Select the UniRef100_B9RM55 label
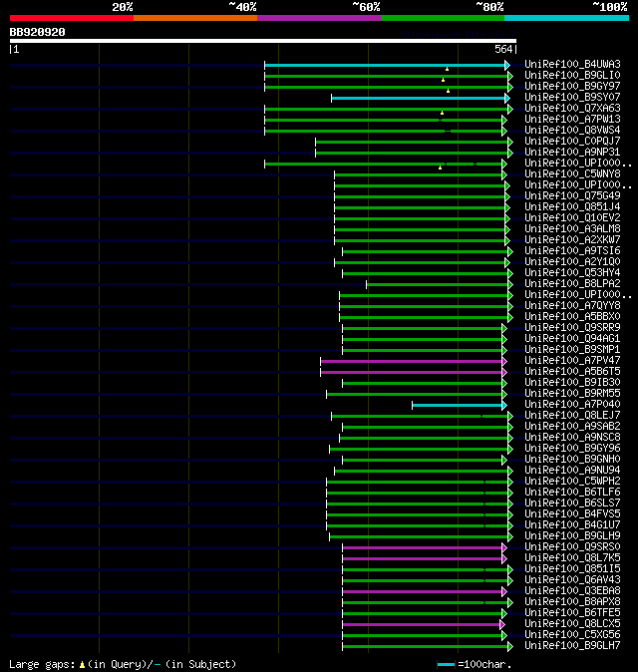 [x=572, y=394]
